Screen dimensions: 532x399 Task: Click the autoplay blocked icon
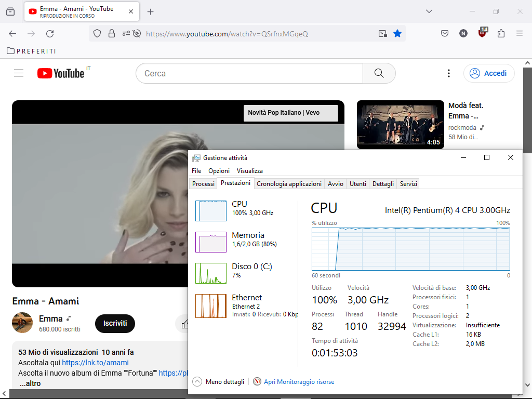pos(137,34)
